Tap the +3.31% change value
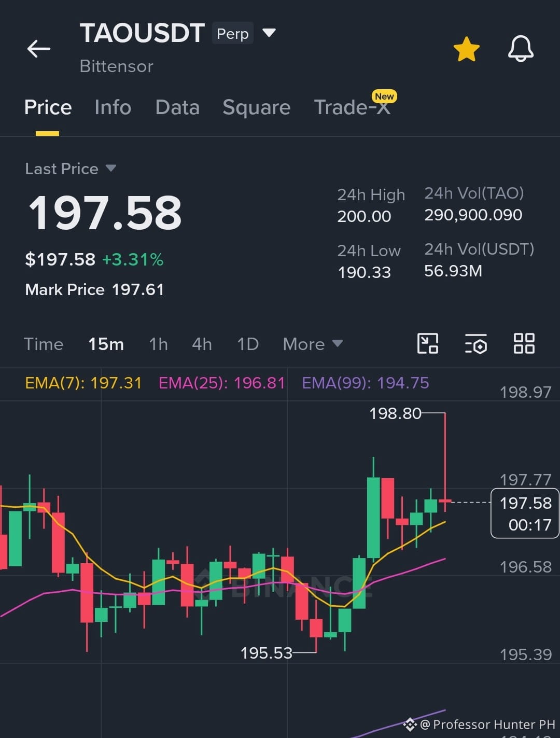560x738 pixels. click(x=133, y=259)
